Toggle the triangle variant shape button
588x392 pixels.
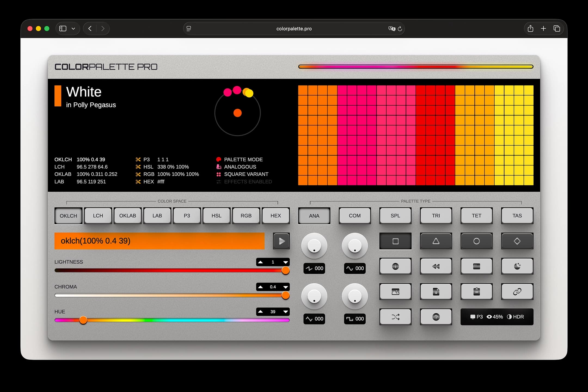point(436,241)
